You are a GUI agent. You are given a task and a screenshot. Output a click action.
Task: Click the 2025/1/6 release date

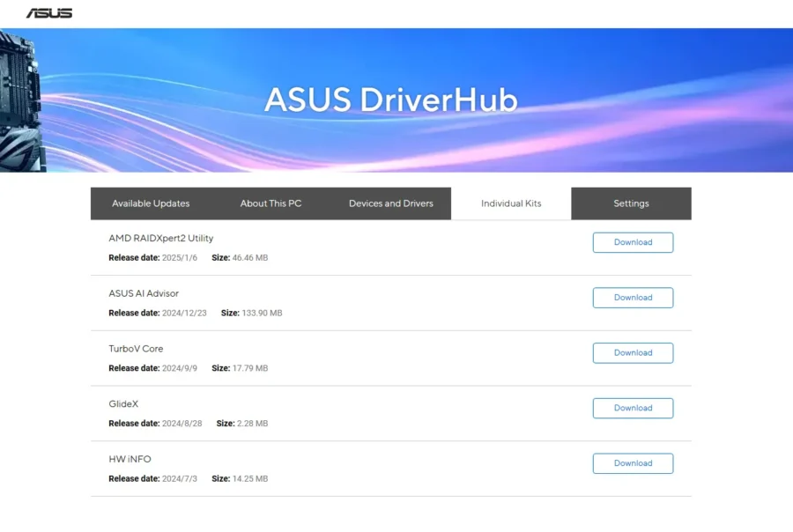(x=180, y=257)
